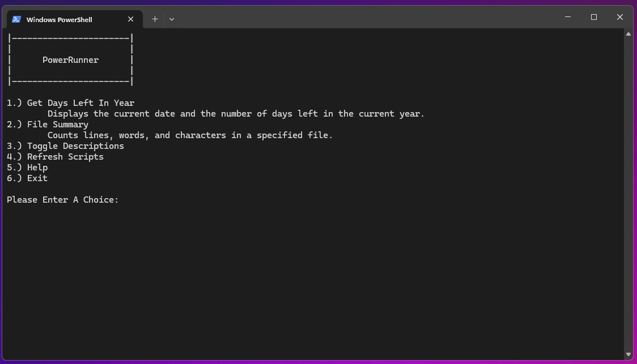This screenshot has height=364, width=637.
Task: Minimize the terminal window
Action: coord(568,17)
